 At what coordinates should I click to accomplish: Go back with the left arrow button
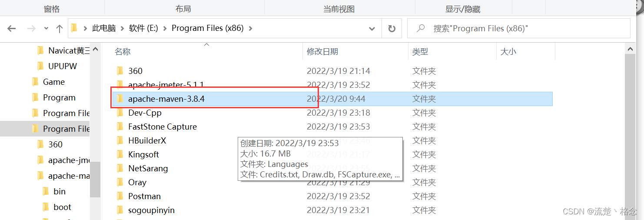click(12, 29)
